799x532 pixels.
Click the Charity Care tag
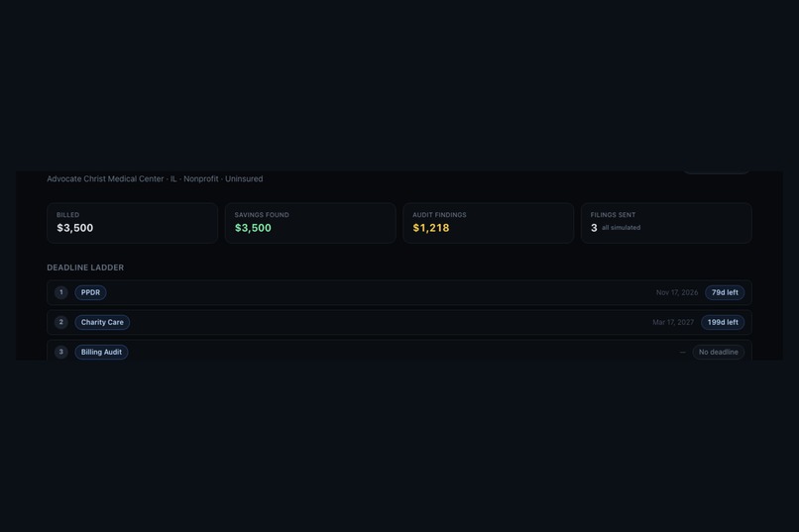102,322
